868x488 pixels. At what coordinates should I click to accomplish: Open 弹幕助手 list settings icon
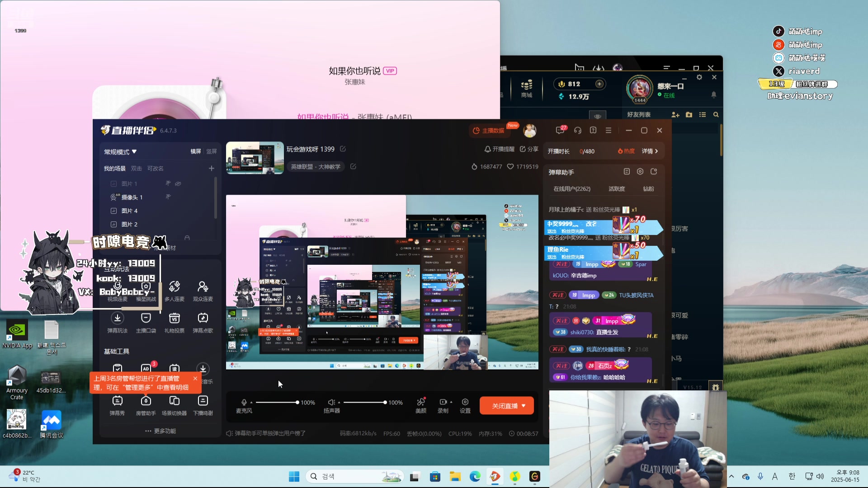(627, 171)
